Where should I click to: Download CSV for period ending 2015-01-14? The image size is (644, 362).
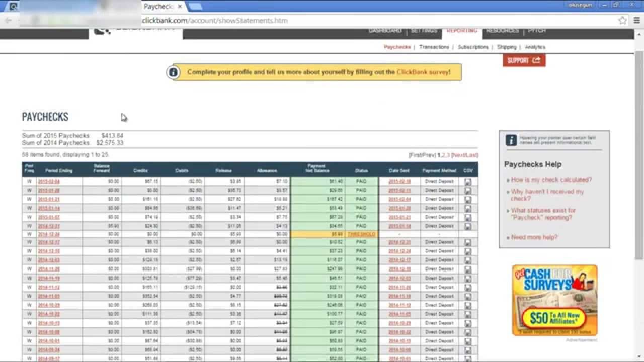click(x=467, y=209)
